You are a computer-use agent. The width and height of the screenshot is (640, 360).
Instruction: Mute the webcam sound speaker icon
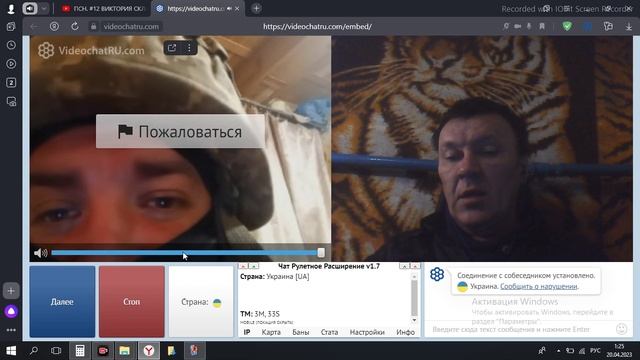point(40,253)
